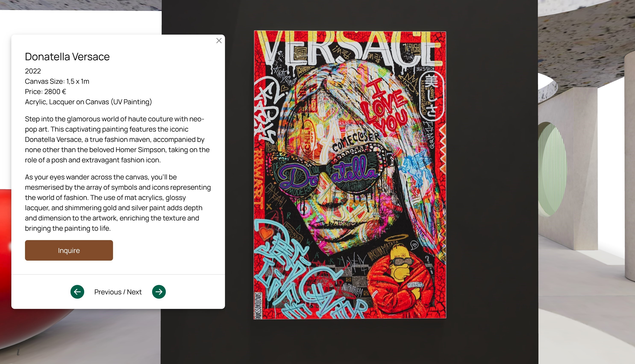Click the 'Acrylic, Lacquer on Canvas' medium text
Viewport: 635px width, 364px height.
(88, 102)
